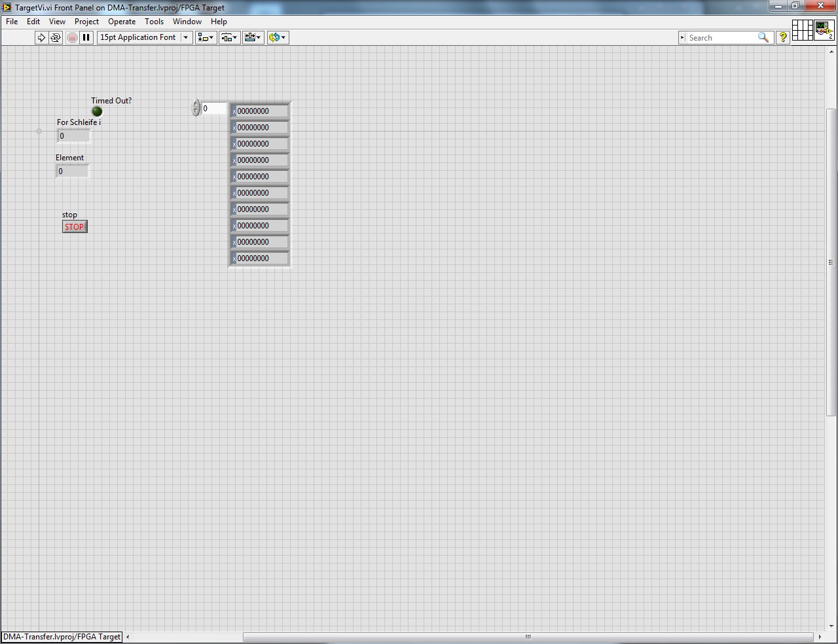Click the Timed Out? LED indicator
Viewport: 838px width, 644px height.
pyautogui.click(x=97, y=111)
